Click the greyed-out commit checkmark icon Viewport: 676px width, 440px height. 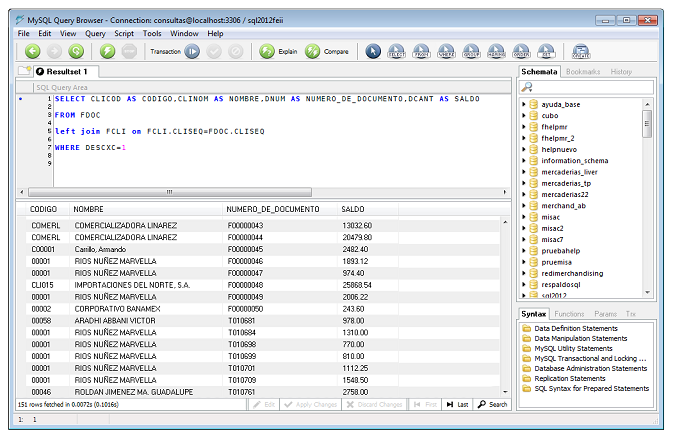pyautogui.click(x=213, y=51)
